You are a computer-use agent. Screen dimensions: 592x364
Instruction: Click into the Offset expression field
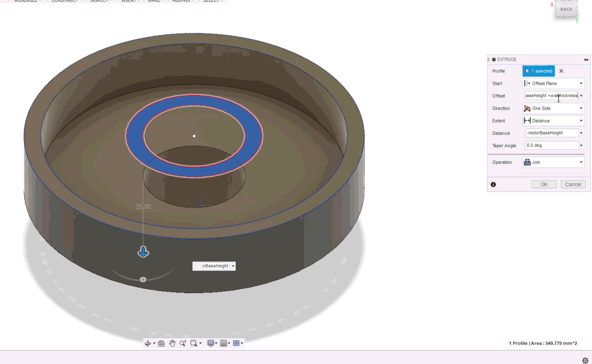point(552,96)
